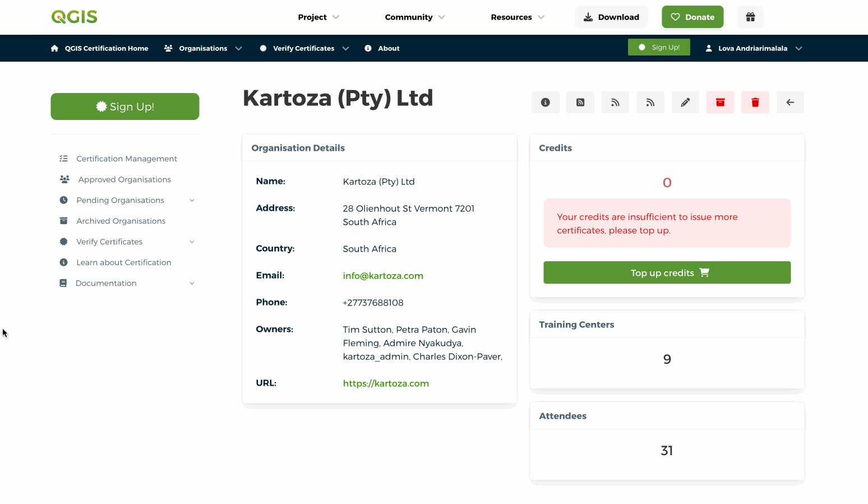Go to QGIS Certification Home
This screenshot has height=504, width=868.
pyautogui.click(x=100, y=48)
